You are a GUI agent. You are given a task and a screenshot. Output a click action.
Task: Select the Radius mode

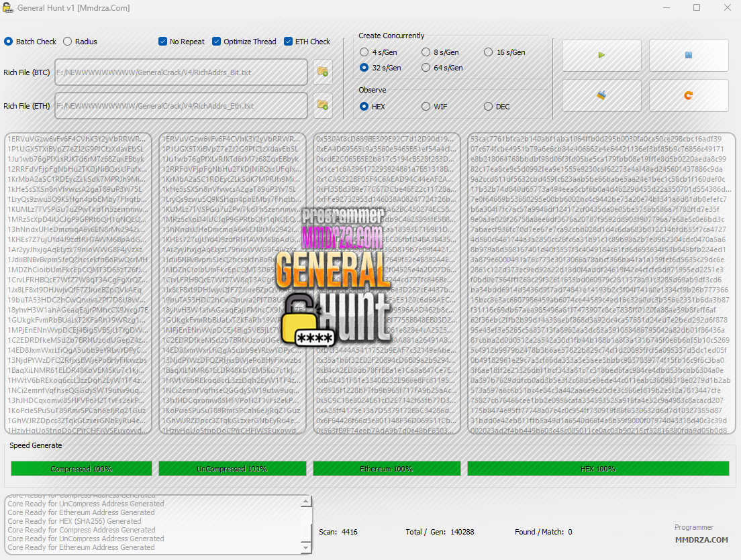81,42
